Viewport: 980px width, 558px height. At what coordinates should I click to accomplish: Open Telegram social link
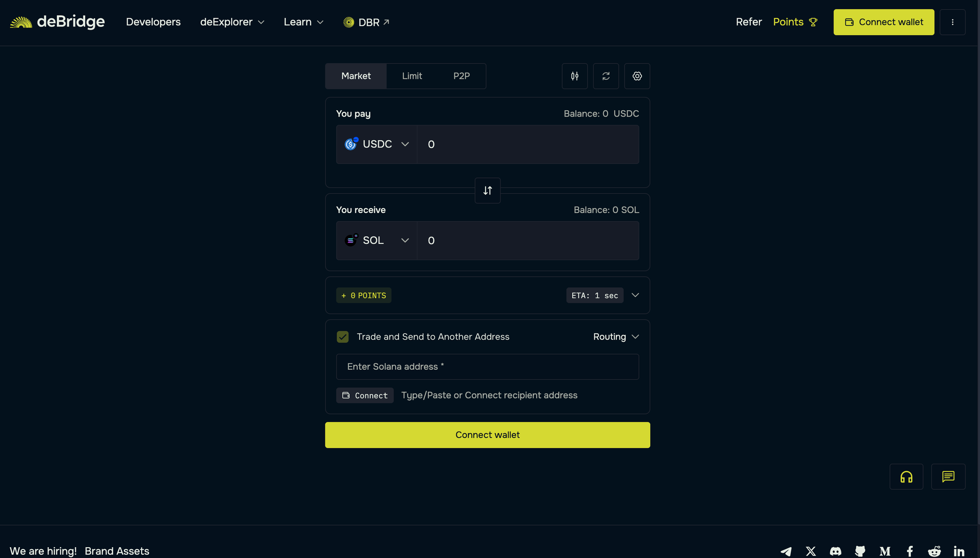(786, 551)
